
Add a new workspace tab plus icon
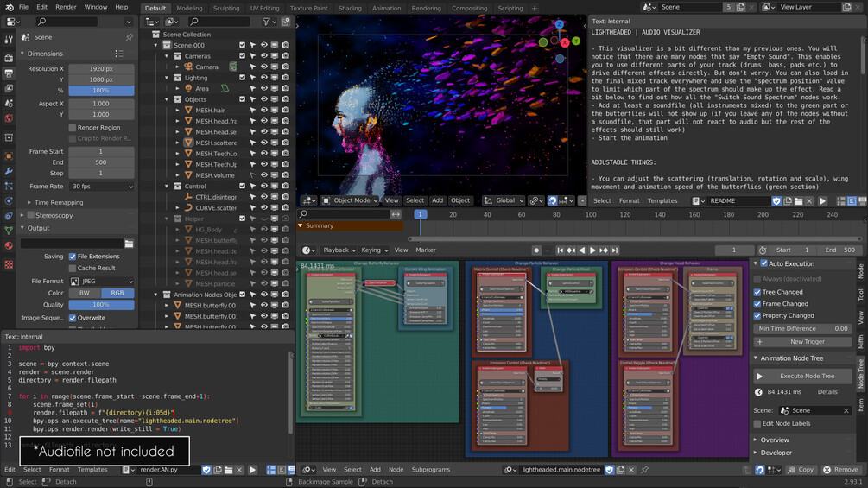(535, 9)
